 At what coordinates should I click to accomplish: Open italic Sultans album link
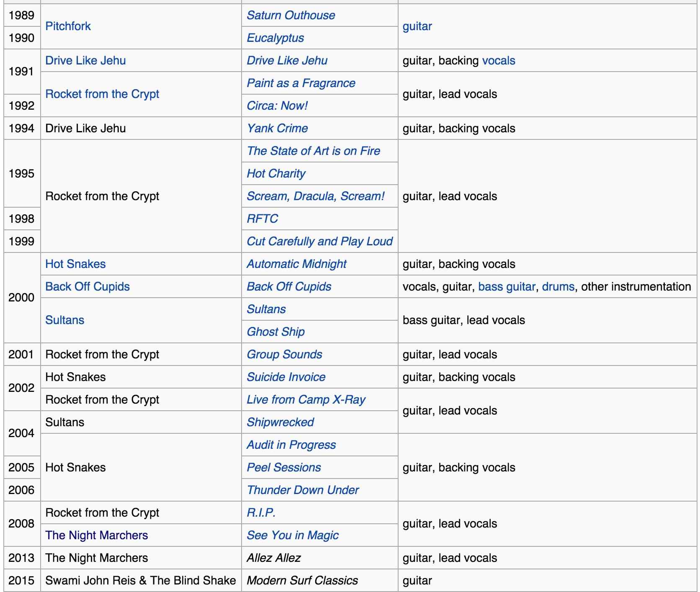[x=266, y=309]
